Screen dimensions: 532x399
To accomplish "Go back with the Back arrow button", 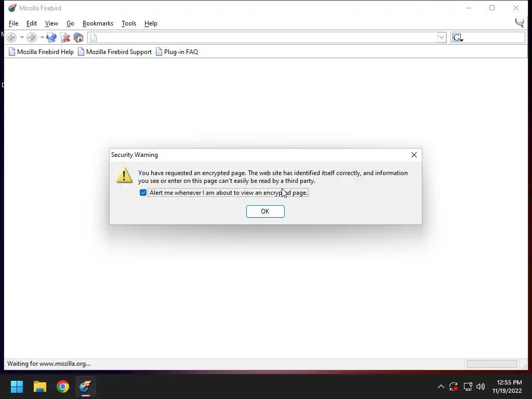I will (11, 37).
